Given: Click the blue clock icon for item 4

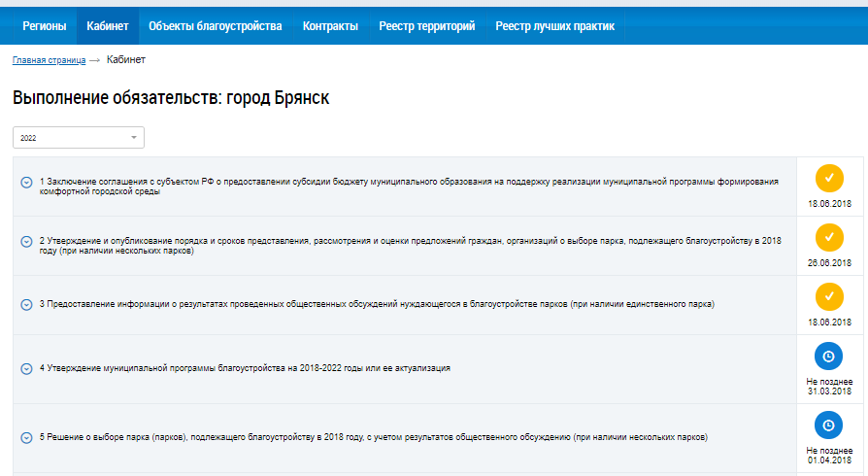Looking at the screenshot, I should point(828,357).
